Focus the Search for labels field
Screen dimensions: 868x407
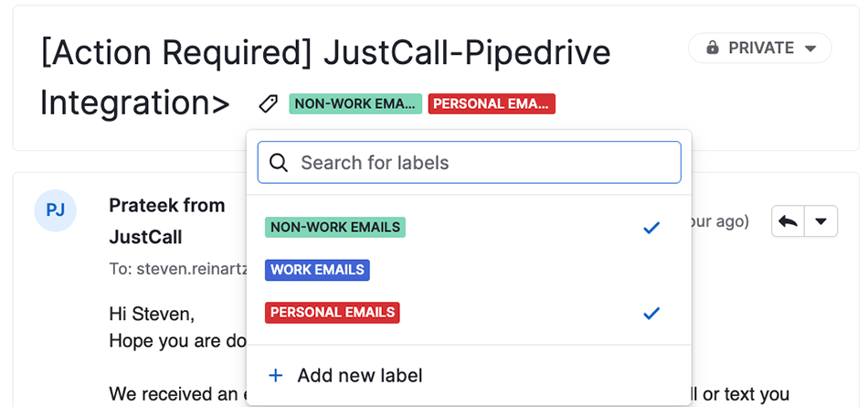coord(469,163)
